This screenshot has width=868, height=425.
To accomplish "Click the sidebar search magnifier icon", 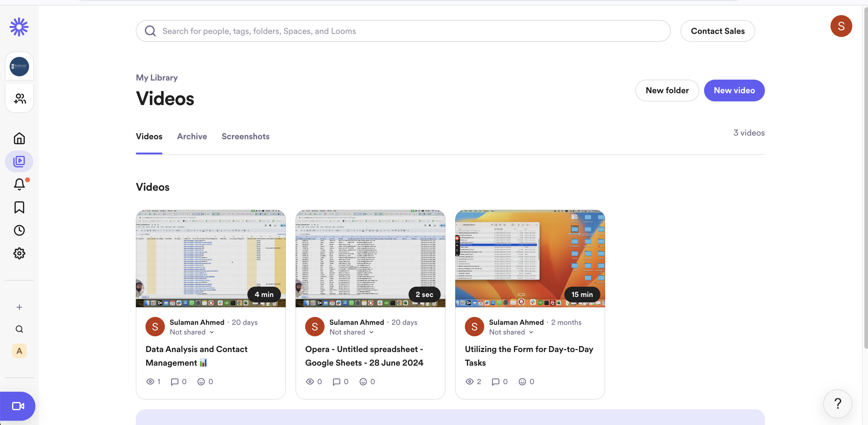I will point(19,329).
